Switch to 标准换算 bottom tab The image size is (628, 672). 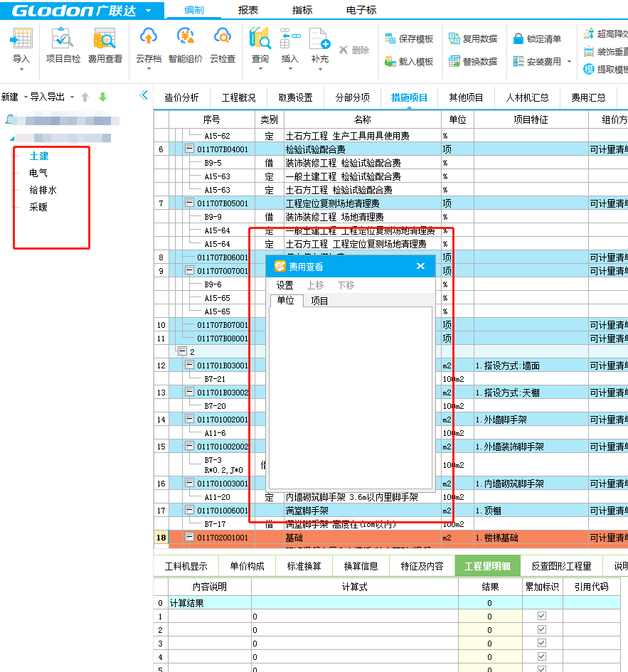tap(304, 566)
